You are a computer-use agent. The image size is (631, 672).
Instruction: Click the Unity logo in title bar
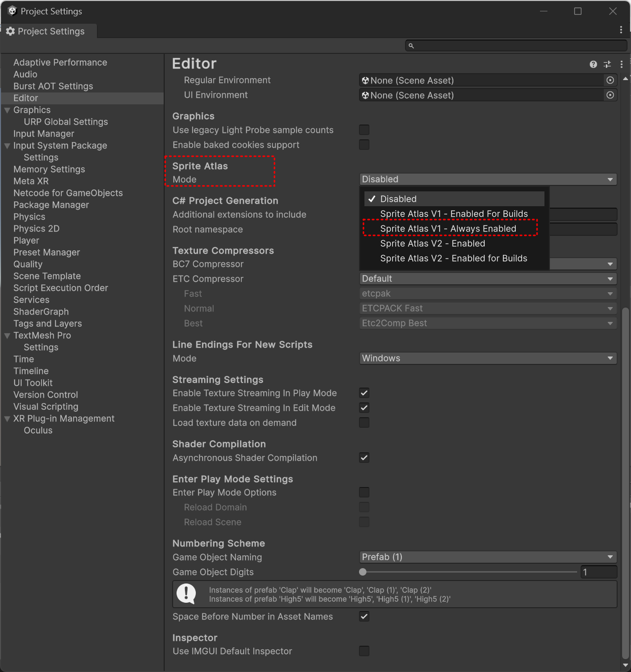point(12,11)
